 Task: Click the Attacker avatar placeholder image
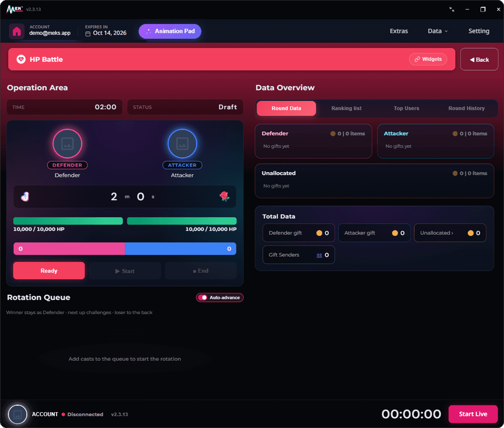point(182,143)
